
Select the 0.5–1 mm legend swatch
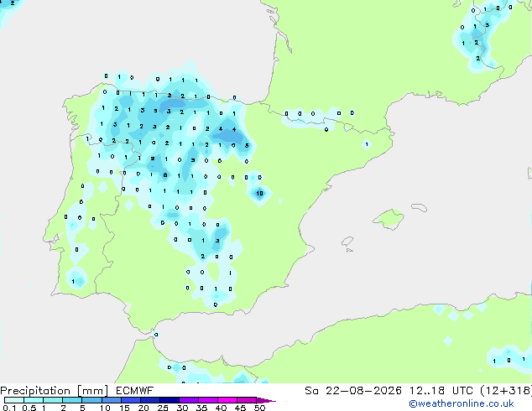pos(34,400)
